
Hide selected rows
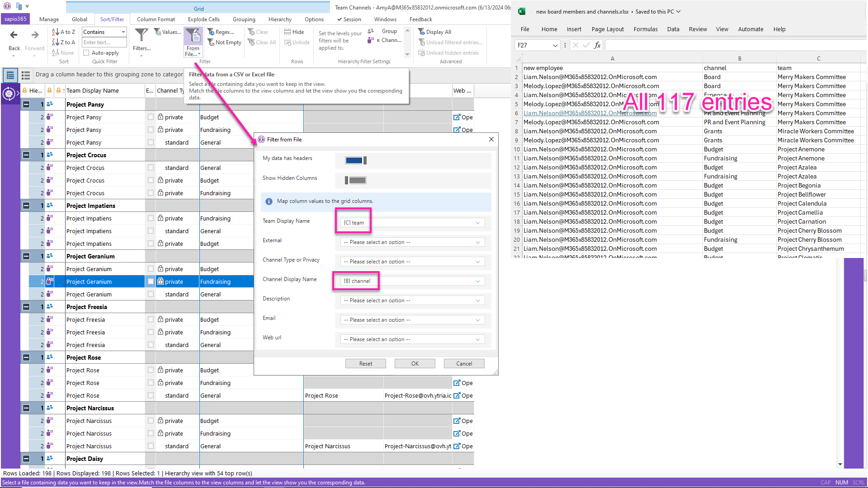pyautogui.click(x=294, y=32)
